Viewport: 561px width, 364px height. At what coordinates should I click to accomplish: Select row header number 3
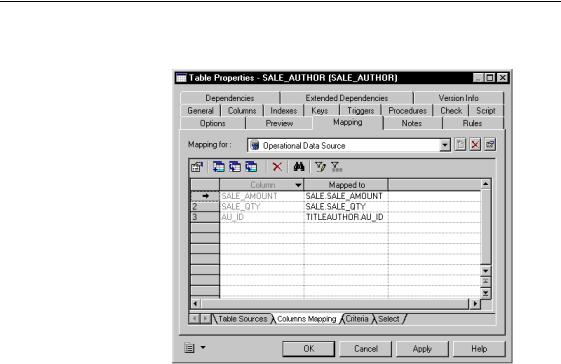tap(205, 217)
